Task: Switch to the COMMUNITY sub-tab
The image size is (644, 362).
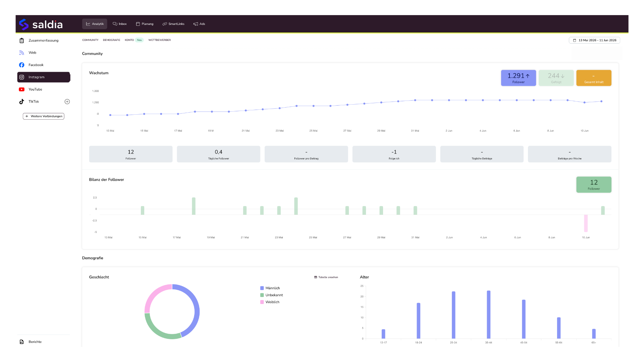Action: point(90,40)
